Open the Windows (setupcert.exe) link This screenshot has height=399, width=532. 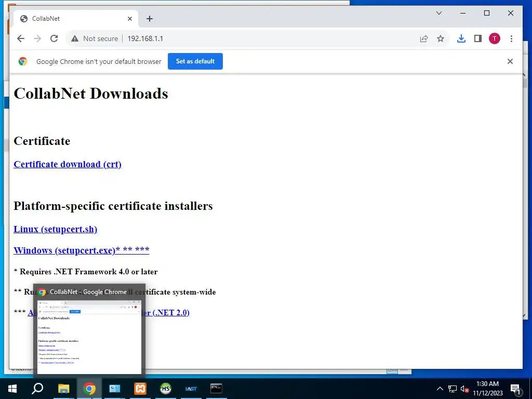82,250
